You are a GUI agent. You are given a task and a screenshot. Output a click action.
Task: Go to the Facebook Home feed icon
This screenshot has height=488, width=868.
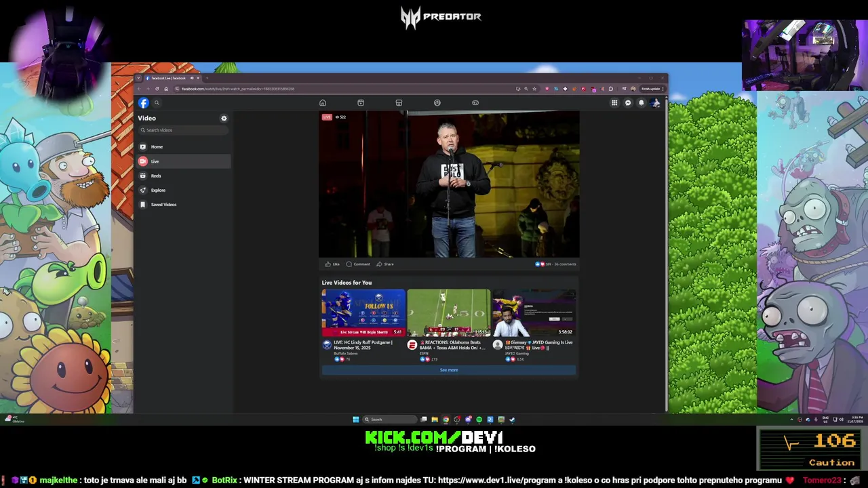[323, 103]
